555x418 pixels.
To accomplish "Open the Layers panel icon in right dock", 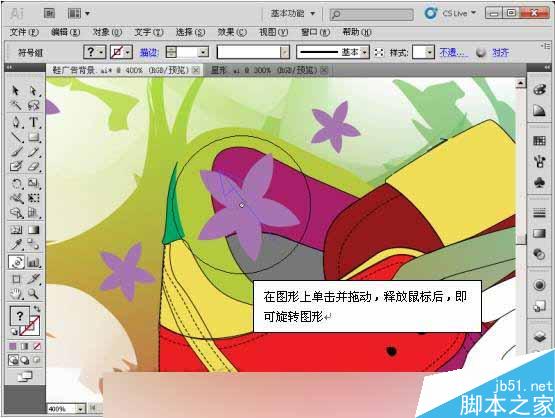I will click(539, 337).
